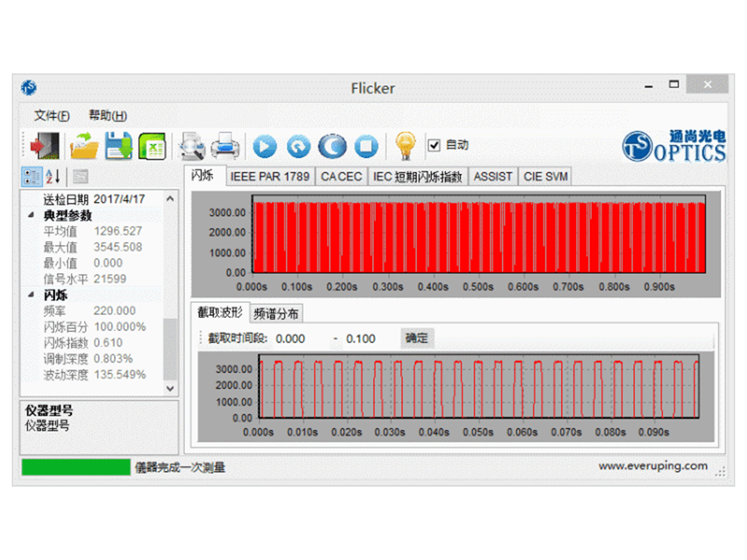Viewport: 747px width, 560px height.
Task: Open a file with the folder icon
Action: (84, 146)
